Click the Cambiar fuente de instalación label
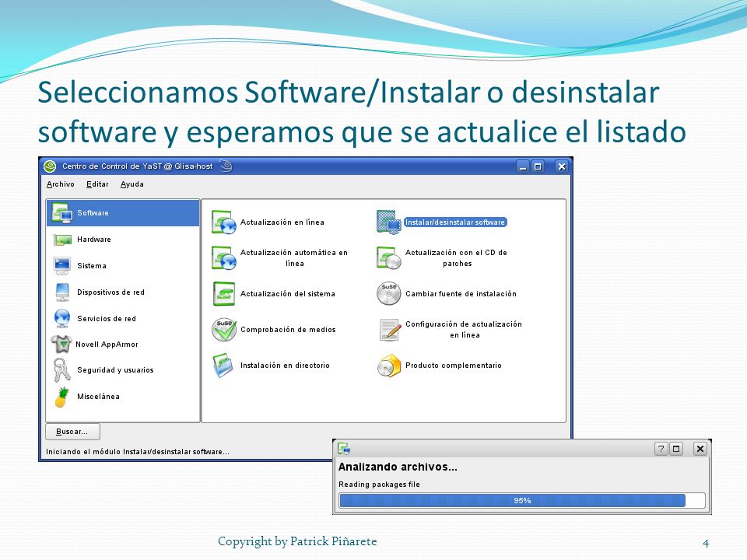747x560 pixels. (461, 294)
